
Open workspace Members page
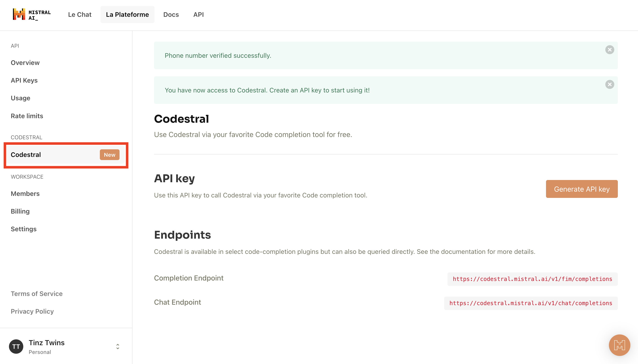[x=25, y=193]
